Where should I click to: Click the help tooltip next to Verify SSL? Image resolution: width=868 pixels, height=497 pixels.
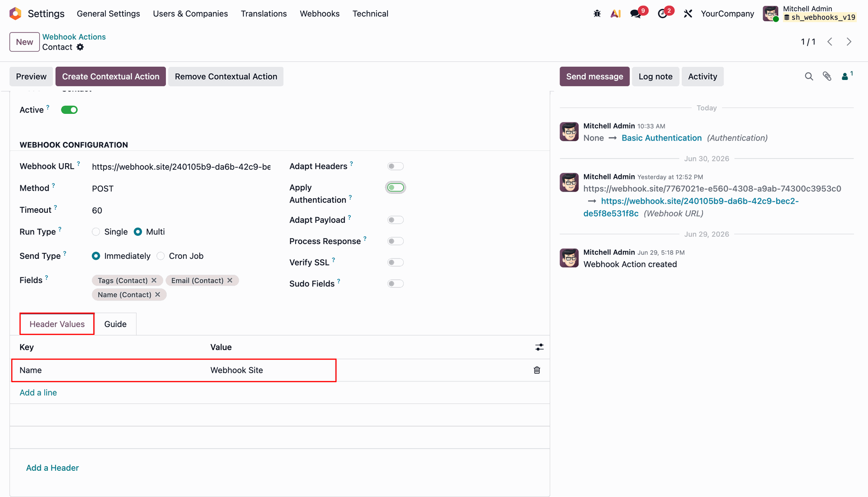(x=334, y=260)
